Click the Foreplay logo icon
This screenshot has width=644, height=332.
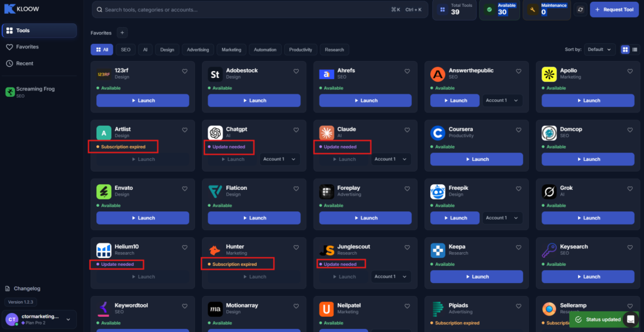pyautogui.click(x=326, y=192)
